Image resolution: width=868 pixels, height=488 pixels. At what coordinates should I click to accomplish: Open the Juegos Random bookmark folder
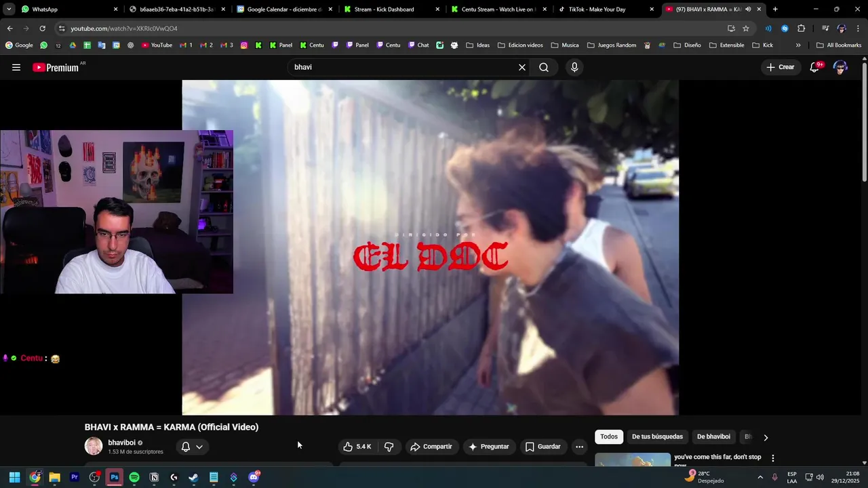611,45
